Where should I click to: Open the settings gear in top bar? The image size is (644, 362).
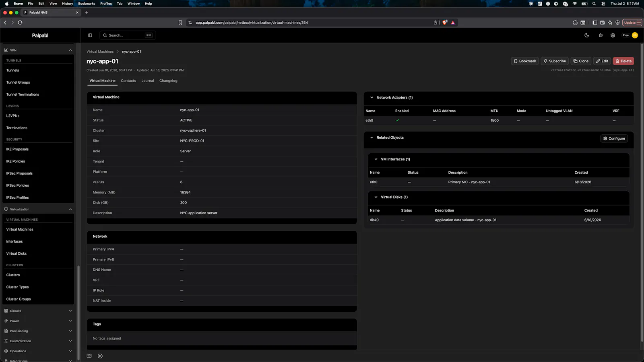(x=613, y=35)
